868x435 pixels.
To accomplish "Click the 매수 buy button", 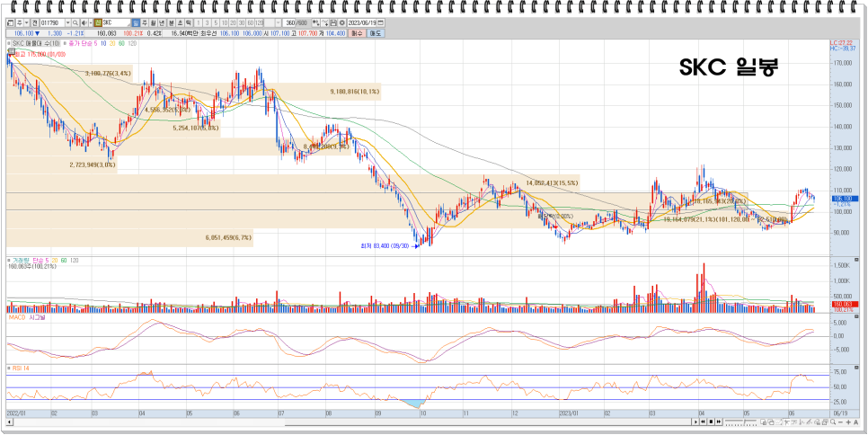I will 357,33.
